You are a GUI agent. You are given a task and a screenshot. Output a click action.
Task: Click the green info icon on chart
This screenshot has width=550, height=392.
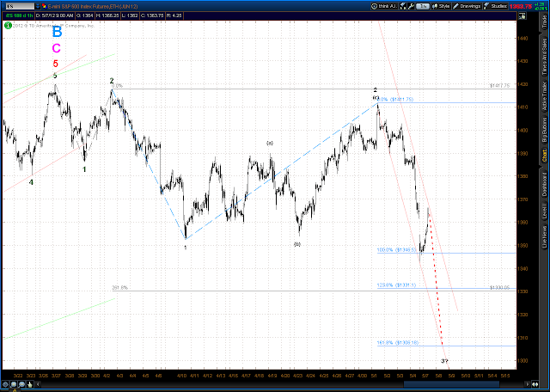pyautogui.click(x=7, y=25)
